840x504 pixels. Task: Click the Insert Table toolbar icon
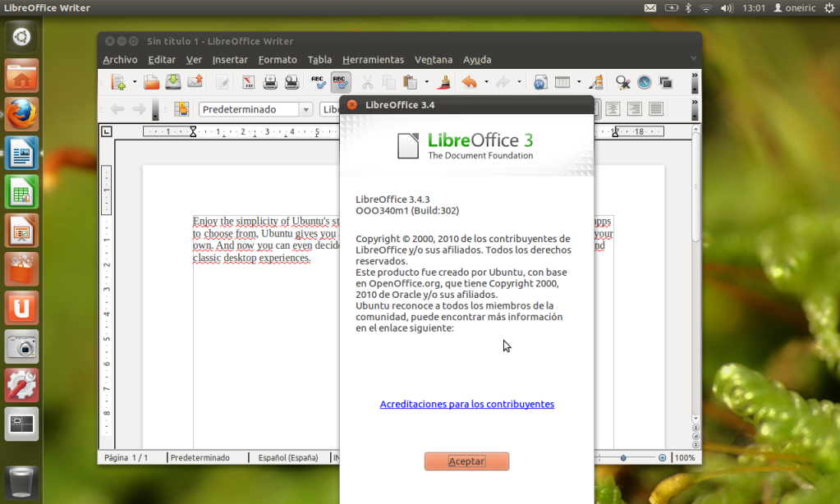coord(562,82)
